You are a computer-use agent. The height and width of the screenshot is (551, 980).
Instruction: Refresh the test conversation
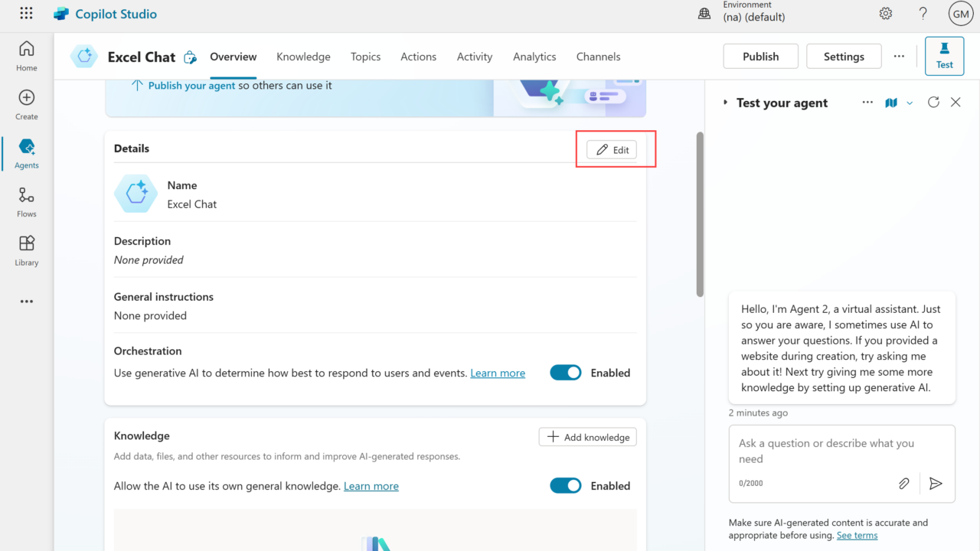(x=933, y=103)
